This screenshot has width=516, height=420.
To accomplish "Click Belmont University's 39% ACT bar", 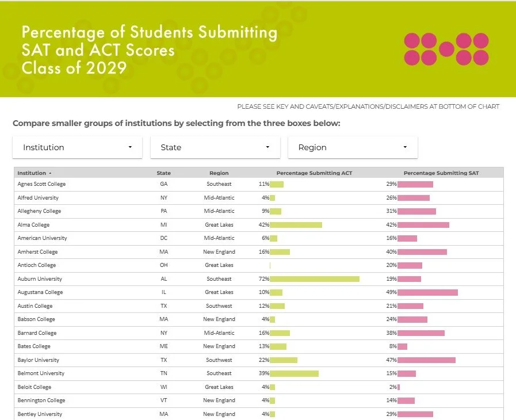I will (x=294, y=373).
